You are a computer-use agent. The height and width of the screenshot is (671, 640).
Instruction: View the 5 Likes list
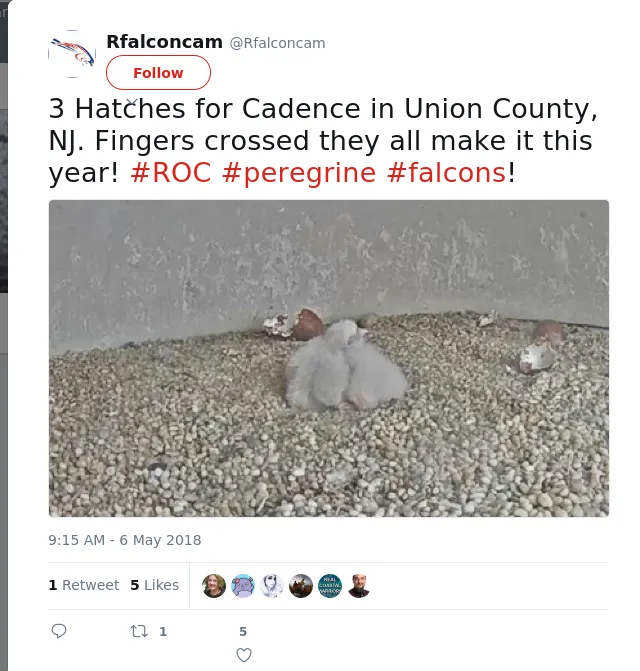point(154,585)
